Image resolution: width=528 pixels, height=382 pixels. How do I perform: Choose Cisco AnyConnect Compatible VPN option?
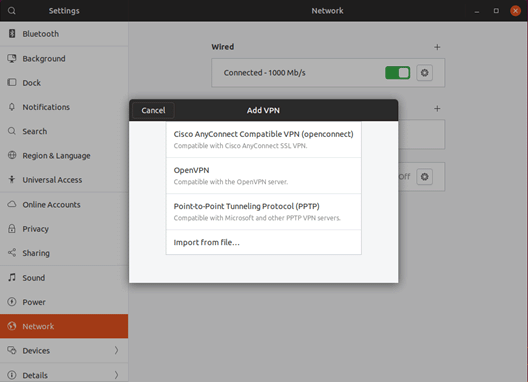(x=264, y=139)
